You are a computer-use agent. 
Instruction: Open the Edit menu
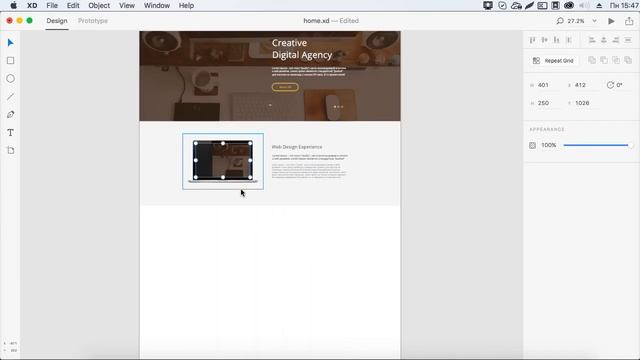point(73,6)
